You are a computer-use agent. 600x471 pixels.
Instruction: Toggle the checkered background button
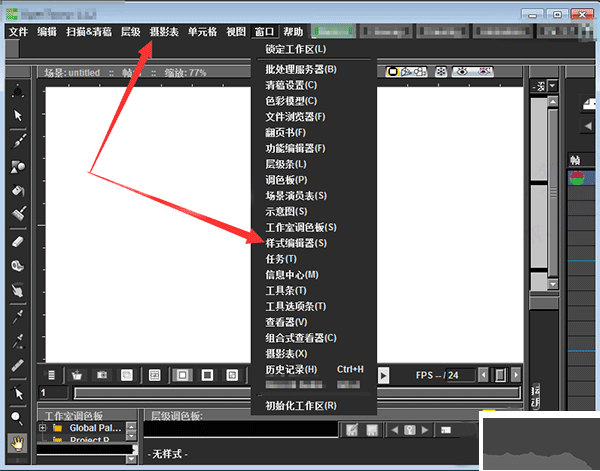point(232,375)
